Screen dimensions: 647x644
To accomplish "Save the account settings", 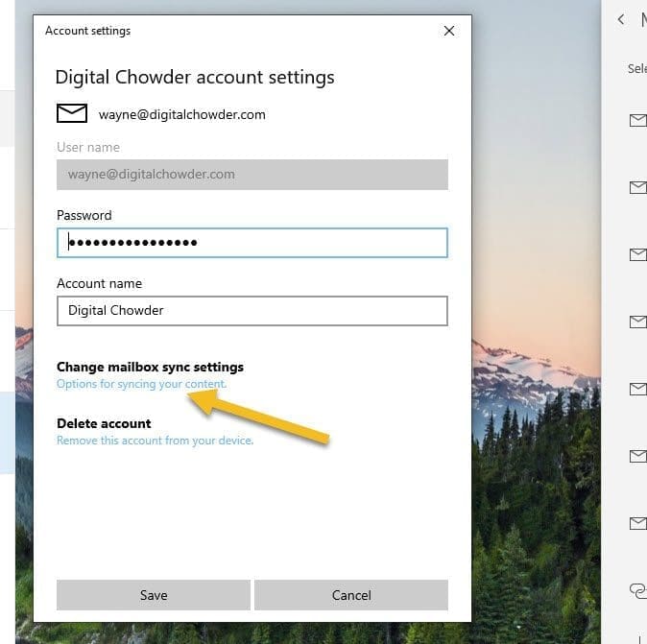I will click(154, 595).
